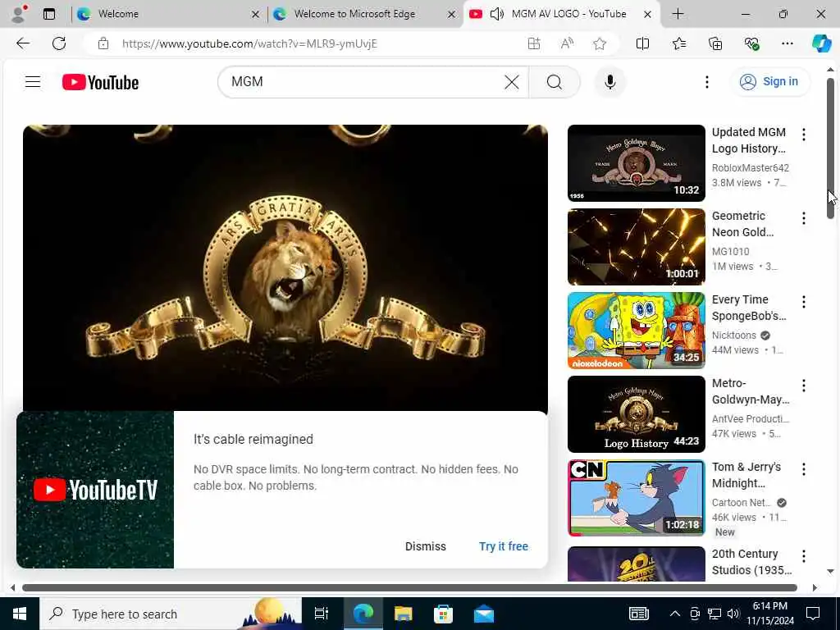
Task: Open the apps icon in address bar
Action: coord(533,43)
